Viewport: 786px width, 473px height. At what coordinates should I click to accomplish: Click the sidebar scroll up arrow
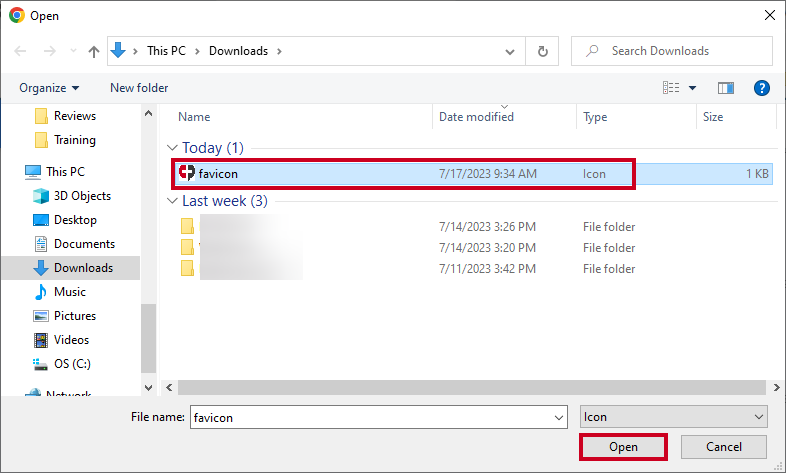click(148, 113)
